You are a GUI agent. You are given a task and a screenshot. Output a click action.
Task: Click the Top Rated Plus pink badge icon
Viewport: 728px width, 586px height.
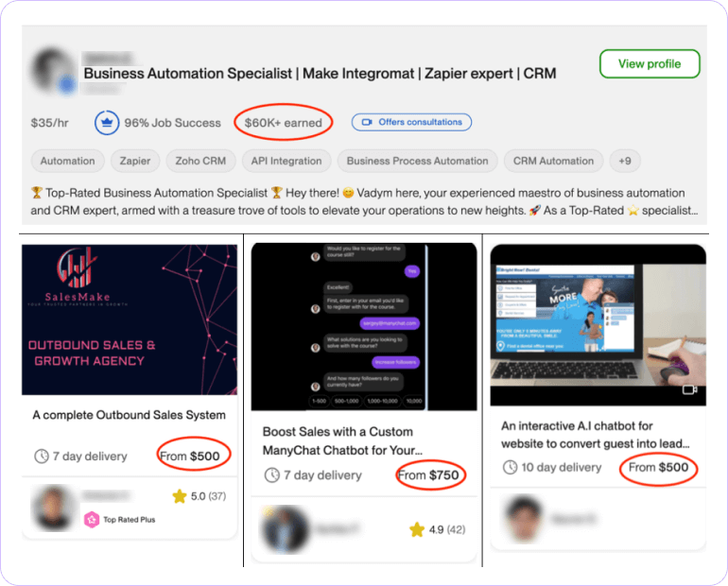(x=92, y=519)
